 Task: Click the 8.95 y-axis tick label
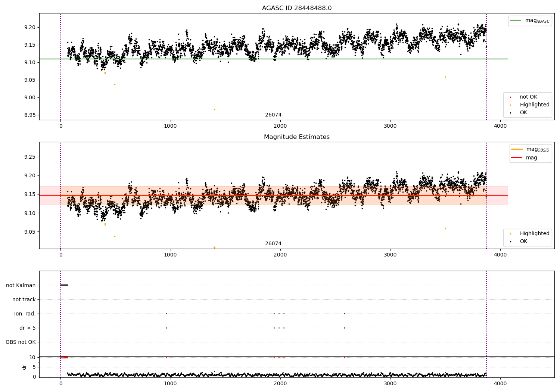click(x=30, y=115)
